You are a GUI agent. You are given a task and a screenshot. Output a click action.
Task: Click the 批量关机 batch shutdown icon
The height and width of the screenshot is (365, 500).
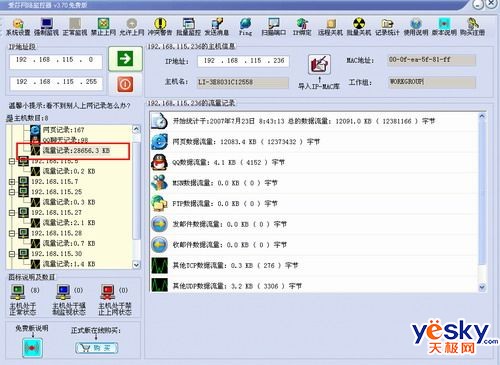coord(359,27)
